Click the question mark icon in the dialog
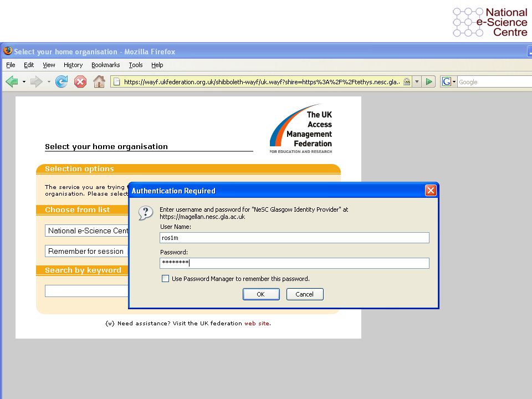 [x=146, y=213]
